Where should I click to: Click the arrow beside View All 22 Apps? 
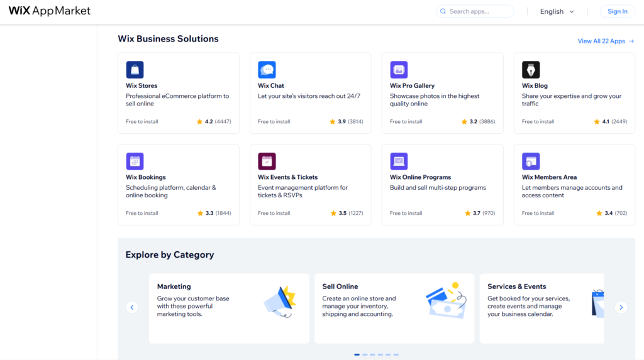tap(631, 41)
